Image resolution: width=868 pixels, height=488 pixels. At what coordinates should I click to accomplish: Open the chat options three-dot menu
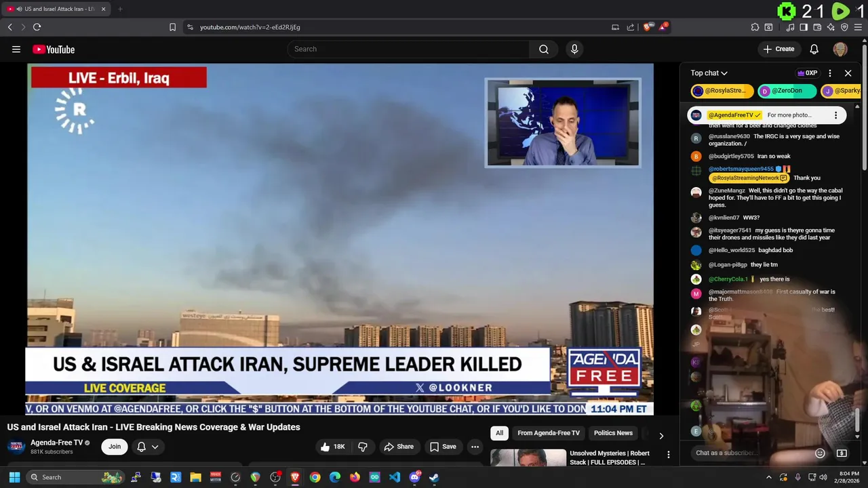click(829, 73)
